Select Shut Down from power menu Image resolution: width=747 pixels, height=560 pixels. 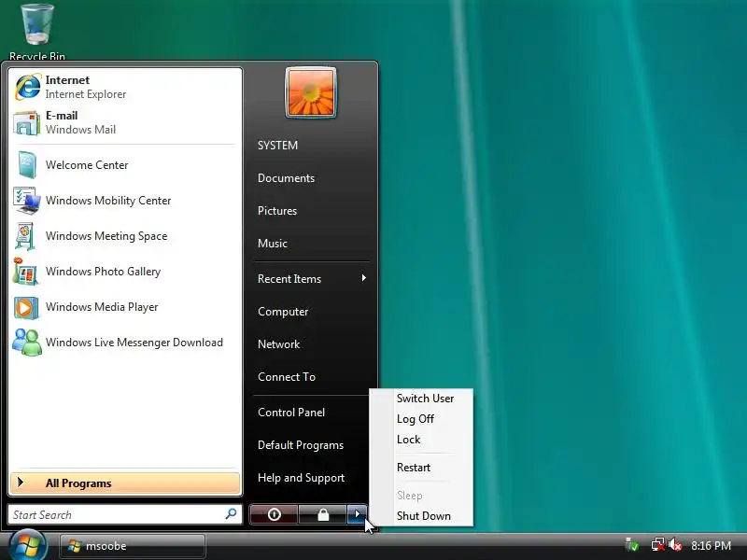click(x=424, y=516)
